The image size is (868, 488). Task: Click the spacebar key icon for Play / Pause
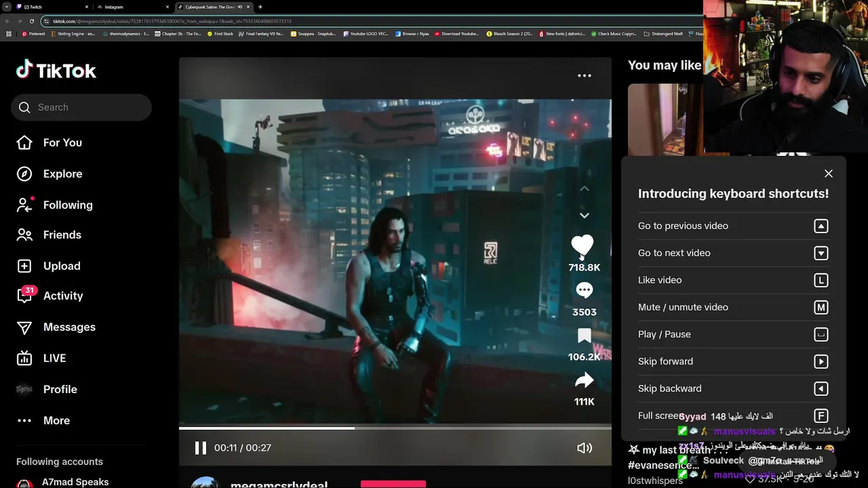click(821, 334)
